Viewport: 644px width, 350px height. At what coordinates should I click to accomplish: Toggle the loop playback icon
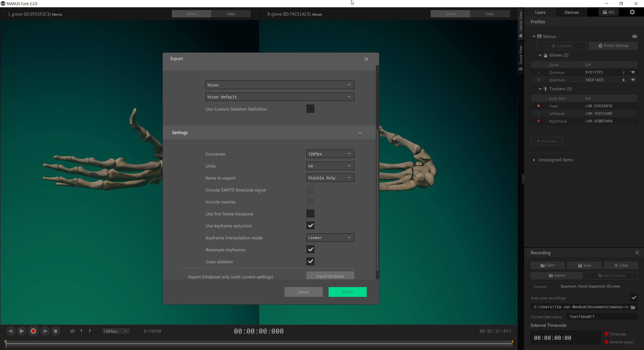[x=72, y=331]
